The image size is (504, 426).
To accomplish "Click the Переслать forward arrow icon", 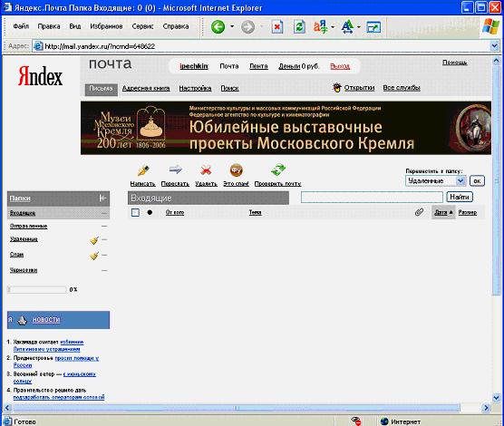I will tap(176, 169).
